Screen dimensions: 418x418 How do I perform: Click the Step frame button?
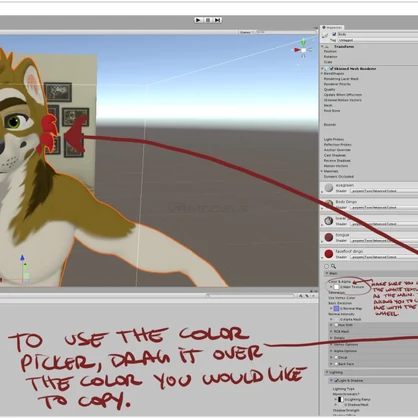(x=217, y=20)
